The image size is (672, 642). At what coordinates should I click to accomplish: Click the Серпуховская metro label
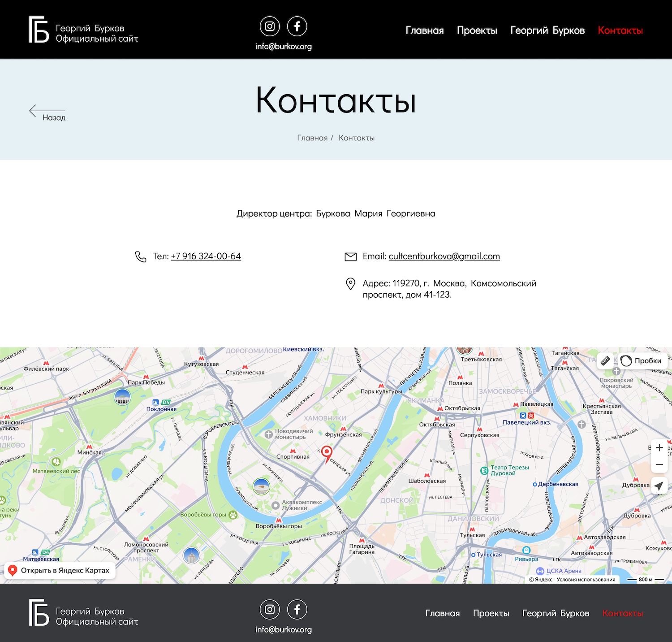(479, 435)
